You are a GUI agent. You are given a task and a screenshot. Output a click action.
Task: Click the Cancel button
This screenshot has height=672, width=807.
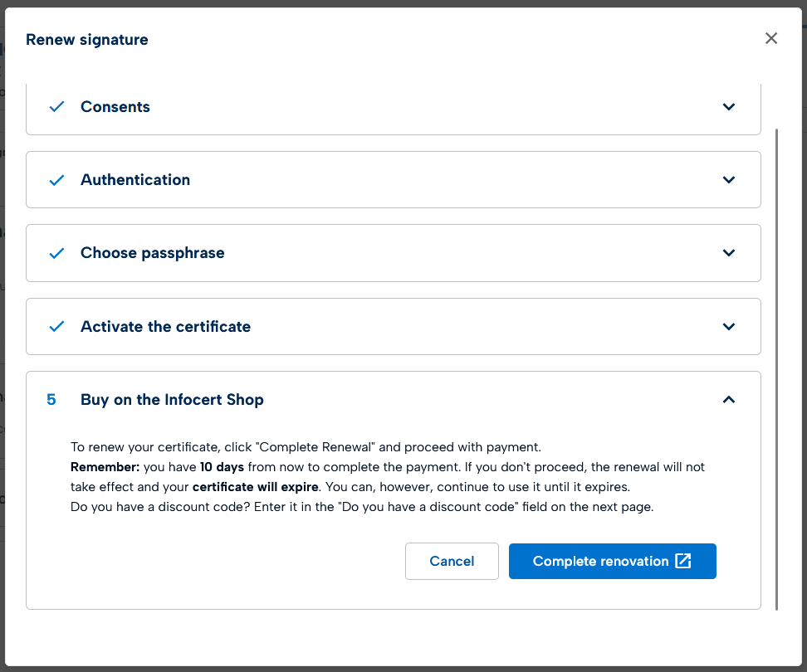pos(452,561)
